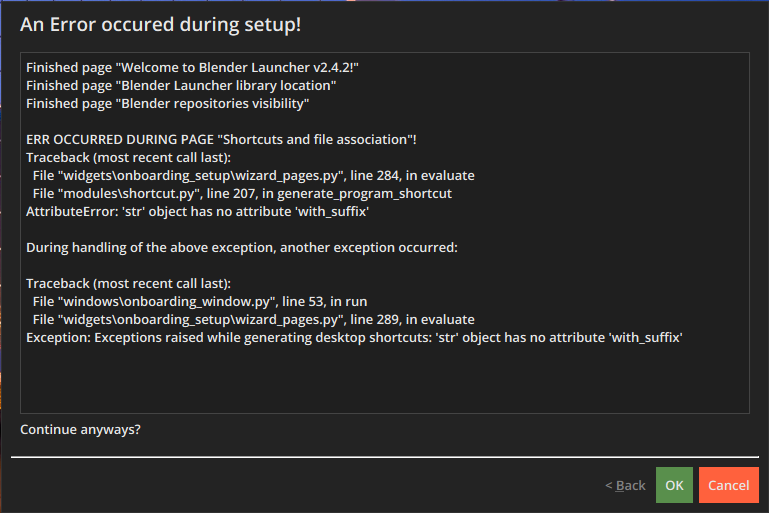Viewport: 769px width, 513px height.
Task: Click the empty area below the error log text
Action: [384, 379]
